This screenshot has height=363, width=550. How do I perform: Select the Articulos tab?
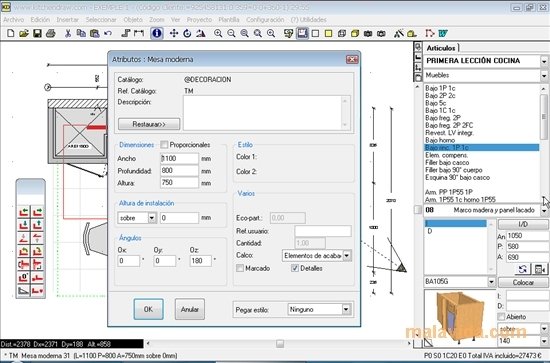(441, 48)
